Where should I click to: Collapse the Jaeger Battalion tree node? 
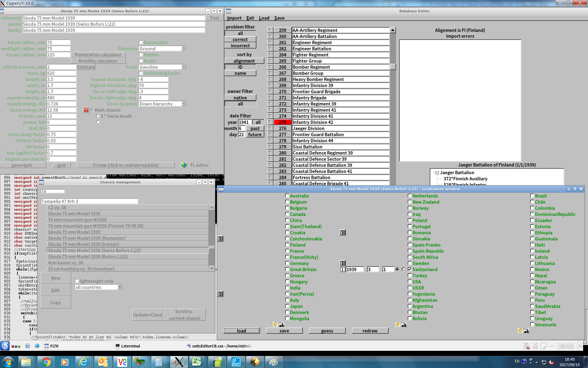click(x=437, y=173)
